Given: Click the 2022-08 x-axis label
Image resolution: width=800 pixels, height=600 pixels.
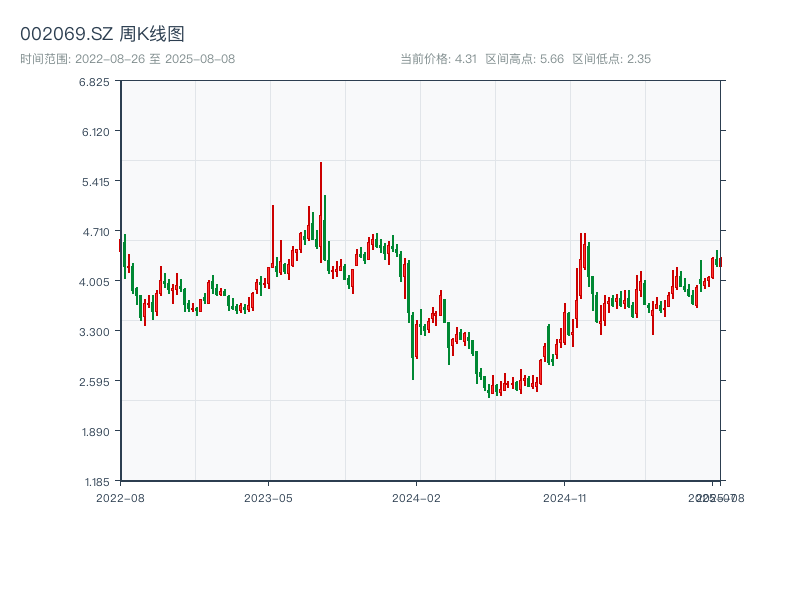Looking at the screenshot, I should (x=120, y=498).
